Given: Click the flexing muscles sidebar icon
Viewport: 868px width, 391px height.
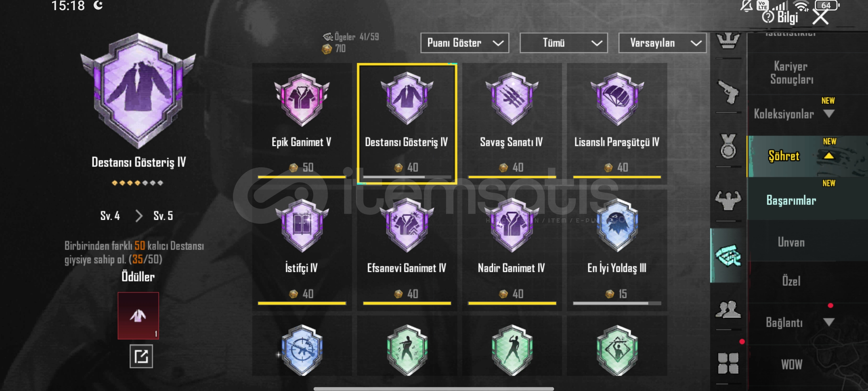Looking at the screenshot, I should click(x=728, y=200).
